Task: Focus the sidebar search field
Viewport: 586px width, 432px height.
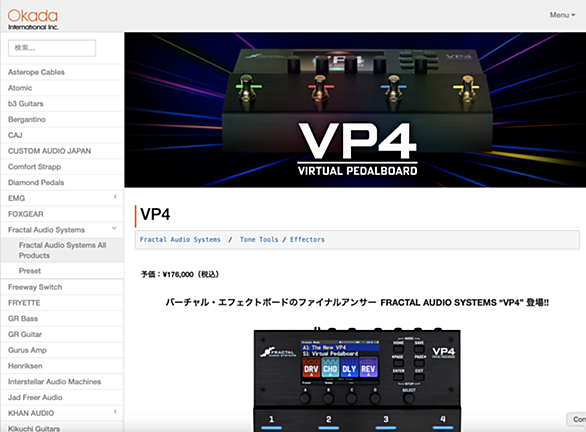Action: 52,48
